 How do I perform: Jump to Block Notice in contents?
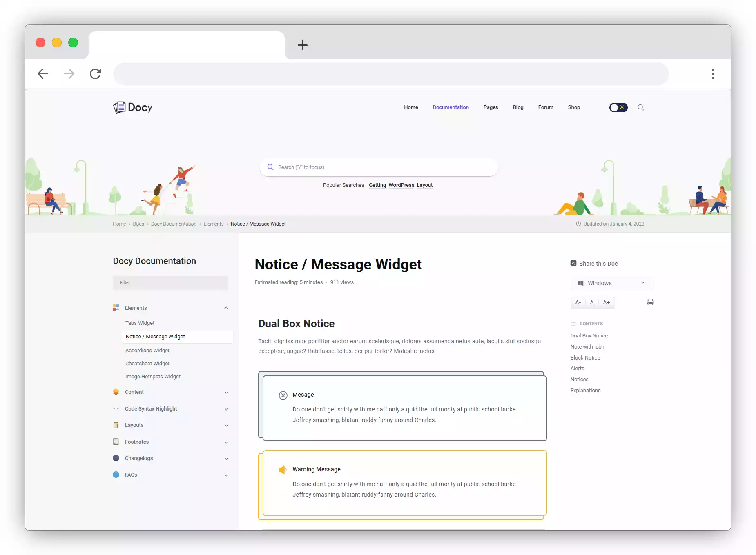tap(585, 357)
